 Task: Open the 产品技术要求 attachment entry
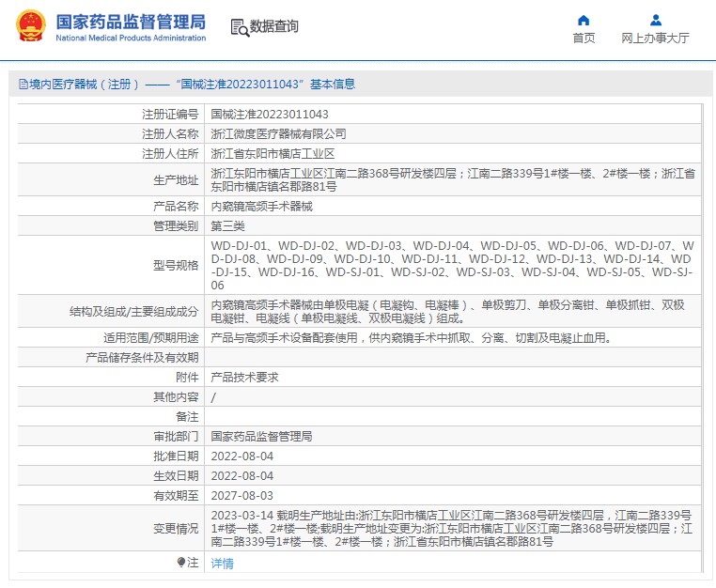point(244,377)
